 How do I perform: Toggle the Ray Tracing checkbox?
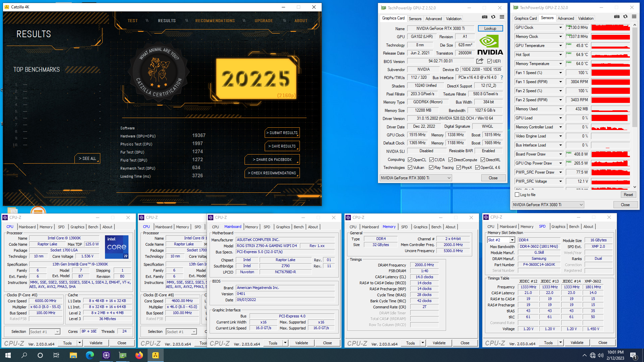tap(431, 168)
